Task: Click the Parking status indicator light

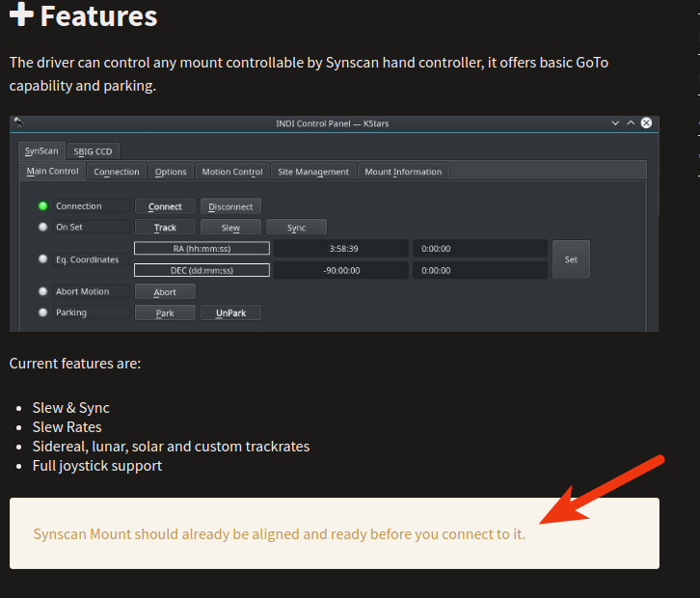Action: pyautogui.click(x=42, y=313)
